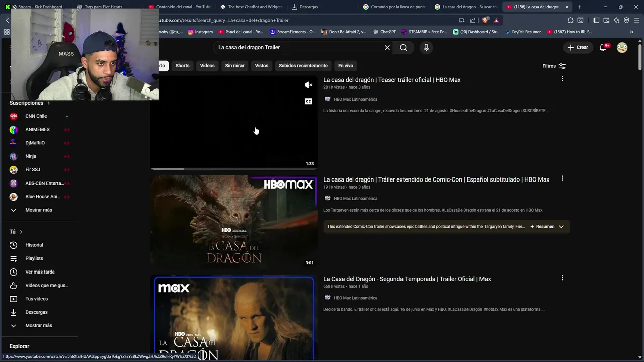Open CNN Chile subscription
Viewport: 644px width, 362px height.
click(x=39, y=116)
